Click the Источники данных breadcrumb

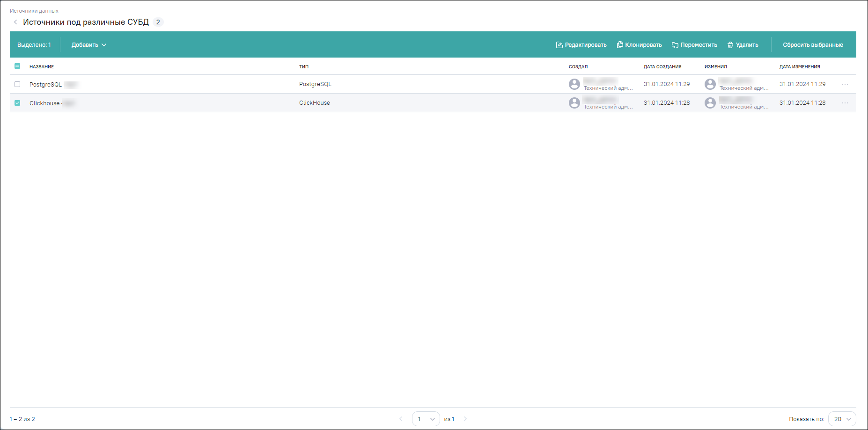(x=34, y=11)
